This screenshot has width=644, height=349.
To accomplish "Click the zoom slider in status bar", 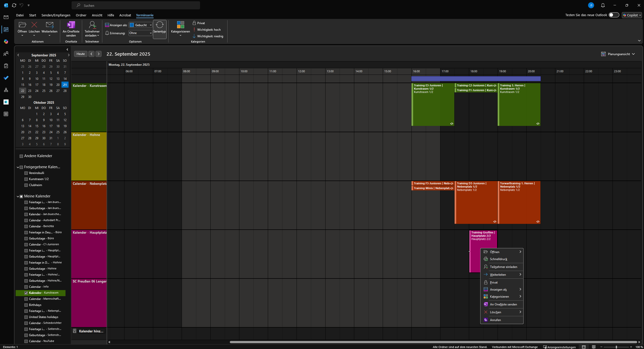I will coord(616,347).
